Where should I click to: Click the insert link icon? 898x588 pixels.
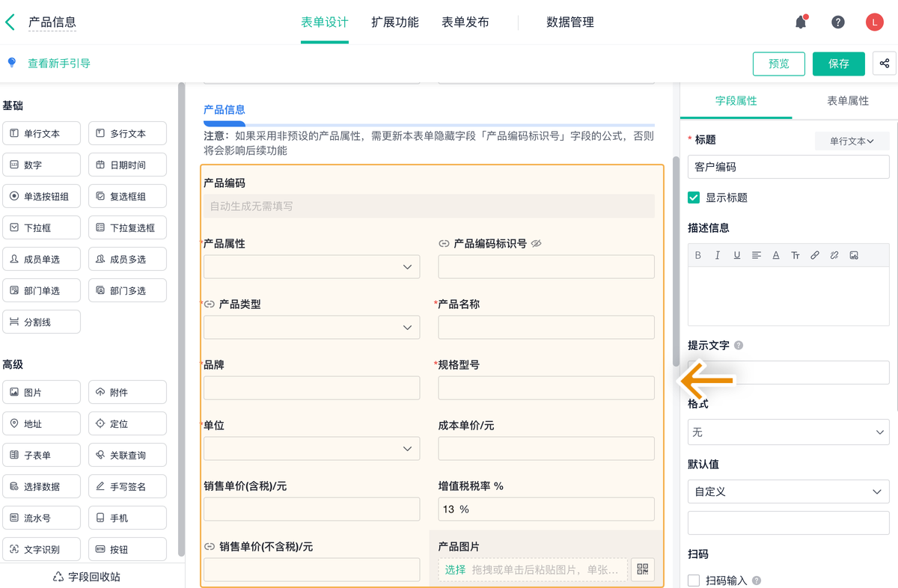815,255
